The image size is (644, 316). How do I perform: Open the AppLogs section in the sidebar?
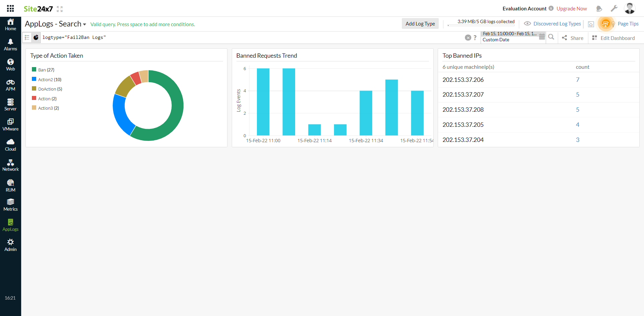[10, 224]
